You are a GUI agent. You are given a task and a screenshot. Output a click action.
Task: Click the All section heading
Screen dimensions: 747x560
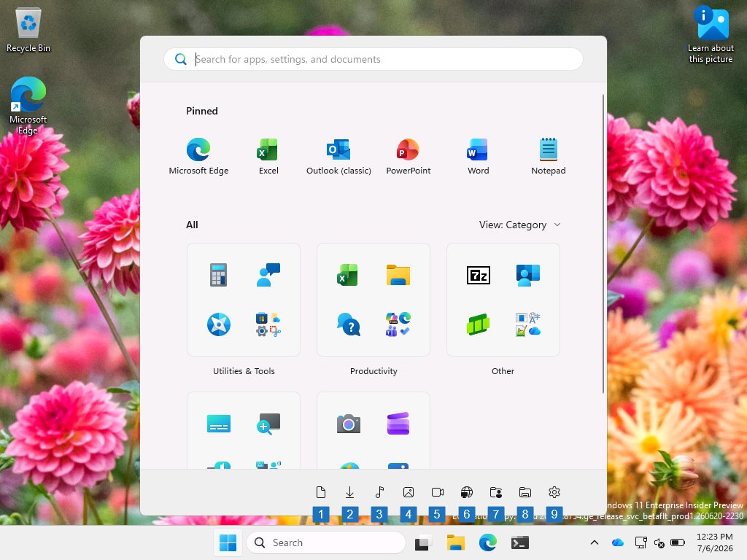tap(192, 225)
